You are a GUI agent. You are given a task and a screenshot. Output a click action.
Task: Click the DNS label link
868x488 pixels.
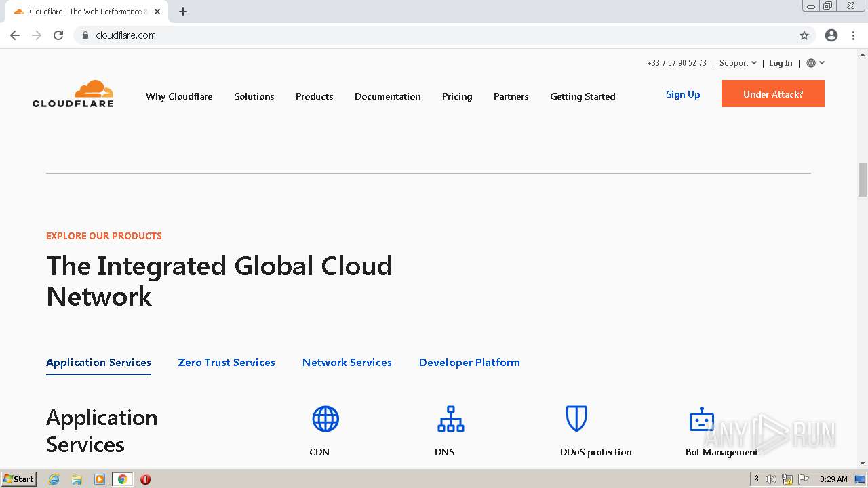click(445, 452)
